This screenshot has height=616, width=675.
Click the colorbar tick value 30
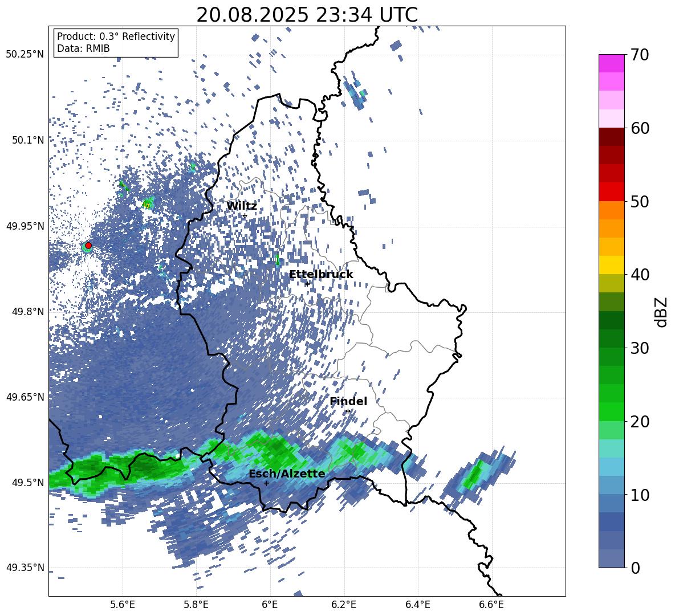pos(640,348)
